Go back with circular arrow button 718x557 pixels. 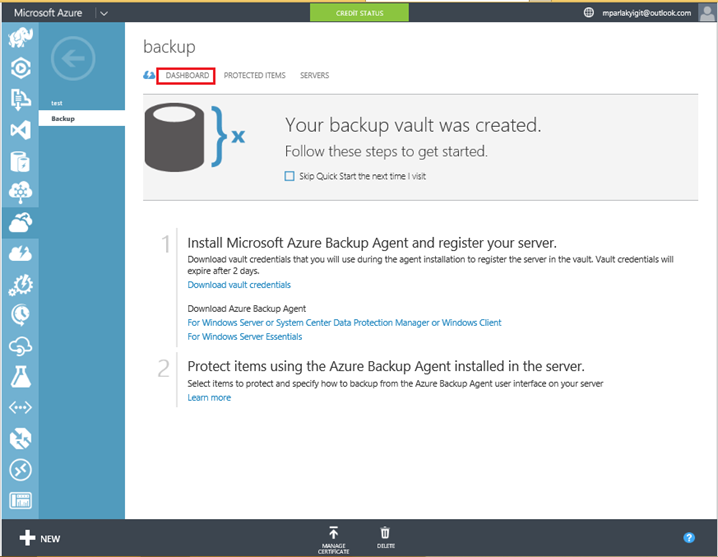click(x=73, y=59)
